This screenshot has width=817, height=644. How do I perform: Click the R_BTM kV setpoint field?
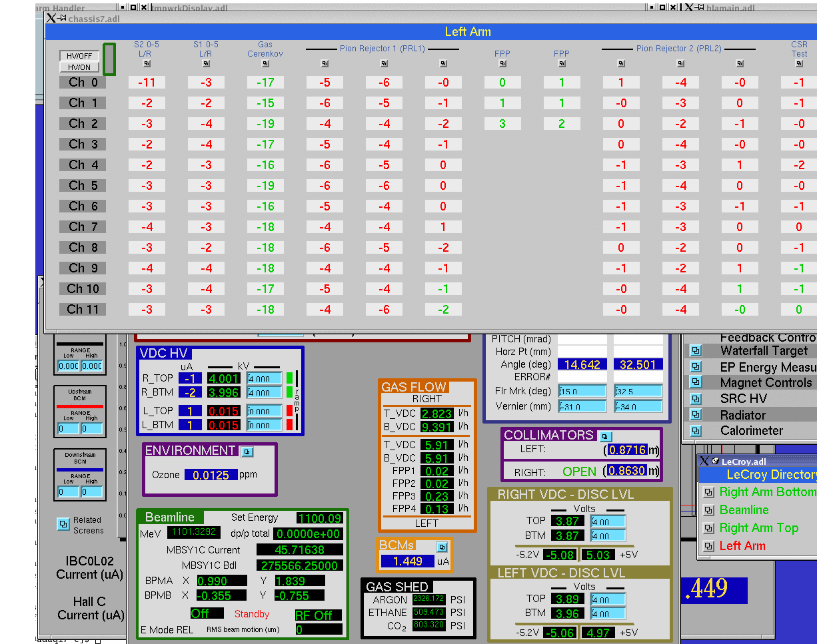coord(264,392)
